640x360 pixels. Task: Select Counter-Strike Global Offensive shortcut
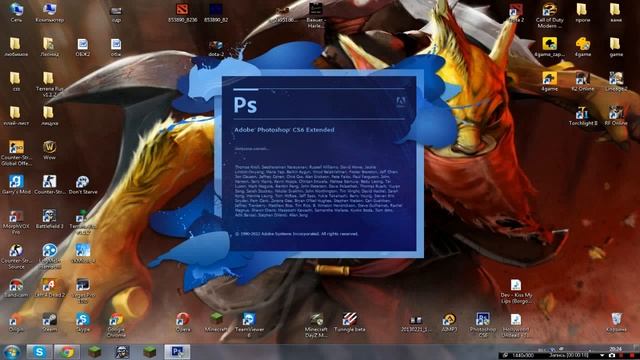pos(16,153)
